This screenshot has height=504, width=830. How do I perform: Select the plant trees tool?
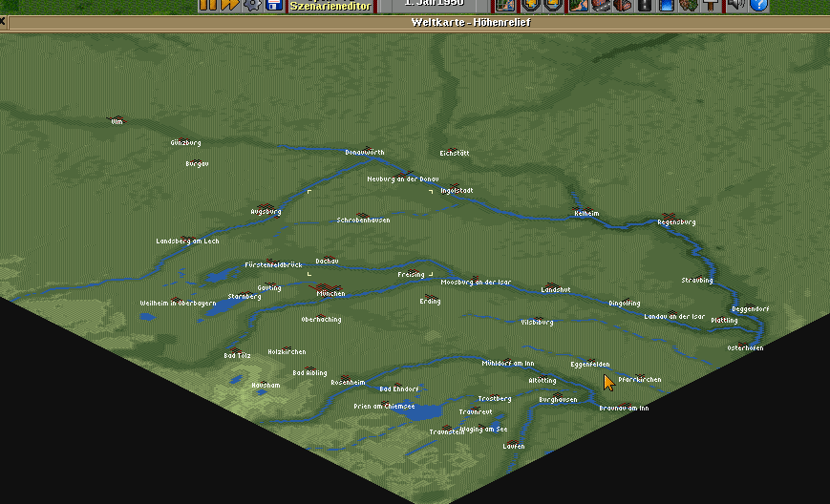(x=689, y=5)
